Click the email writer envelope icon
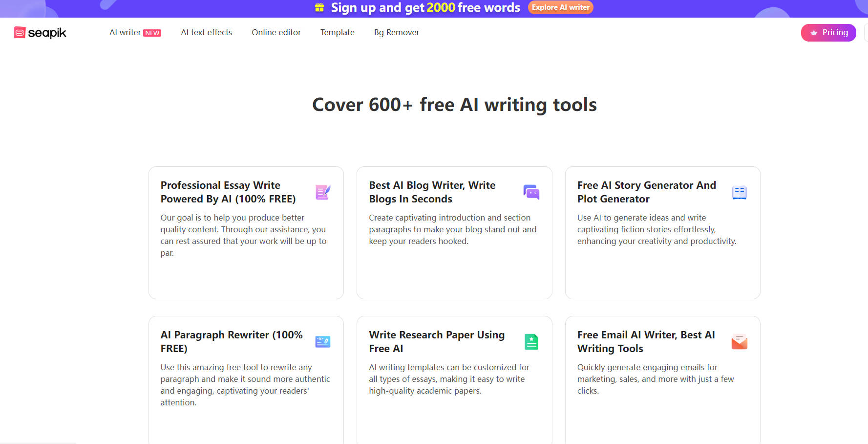The height and width of the screenshot is (444, 868). tap(739, 342)
